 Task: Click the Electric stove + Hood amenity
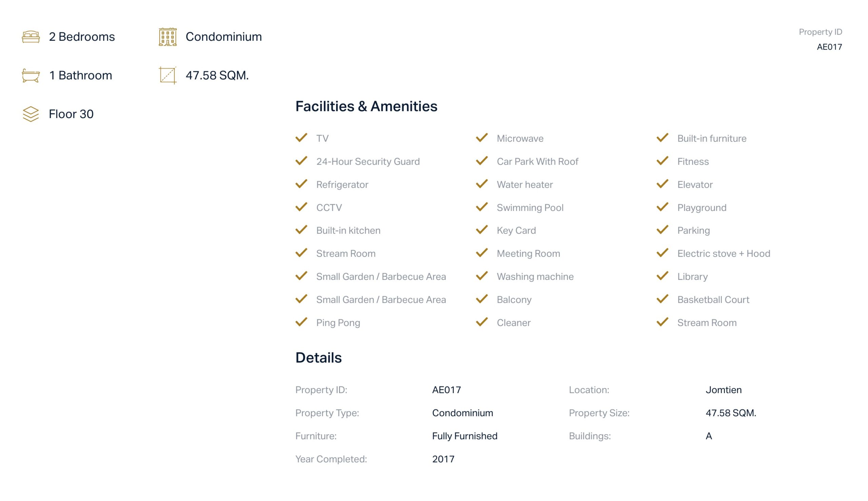pos(724,254)
